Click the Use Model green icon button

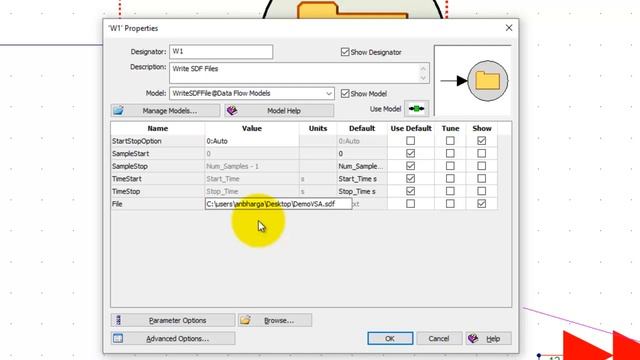416,109
